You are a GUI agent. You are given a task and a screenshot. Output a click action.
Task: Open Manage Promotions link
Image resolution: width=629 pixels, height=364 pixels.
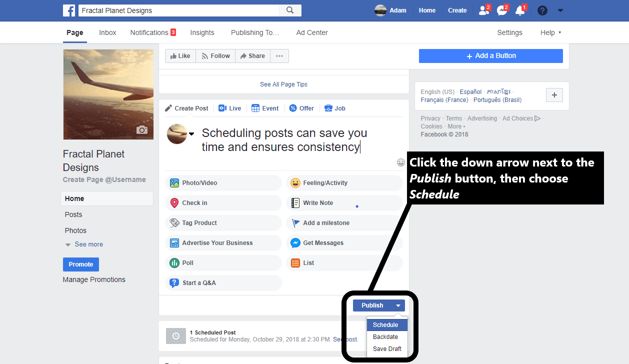pos(94,279)
